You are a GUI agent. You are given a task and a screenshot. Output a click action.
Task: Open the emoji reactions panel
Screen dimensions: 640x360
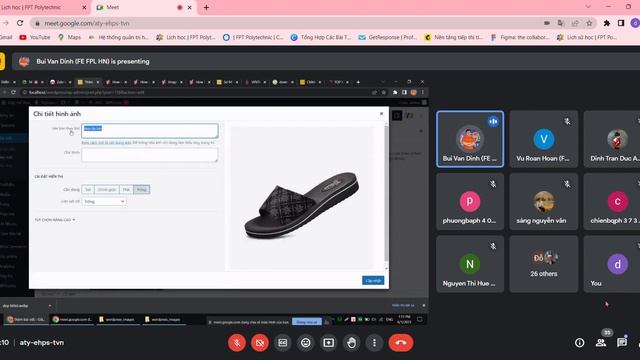pyautogui.click(x=305, y=343)
